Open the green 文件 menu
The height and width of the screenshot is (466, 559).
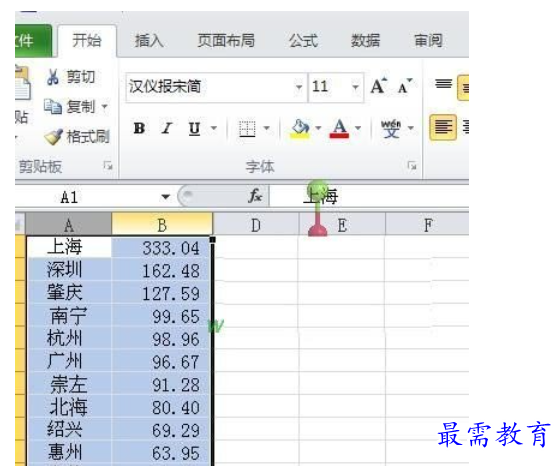33,41
